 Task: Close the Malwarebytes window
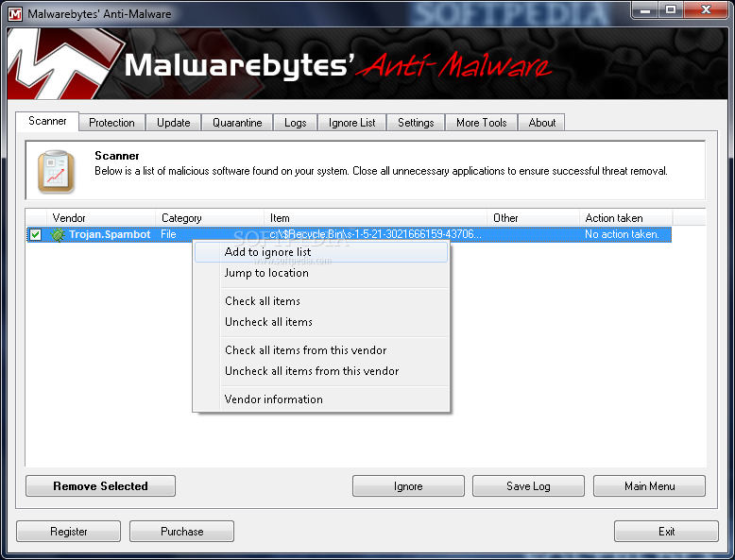point(706,9)
